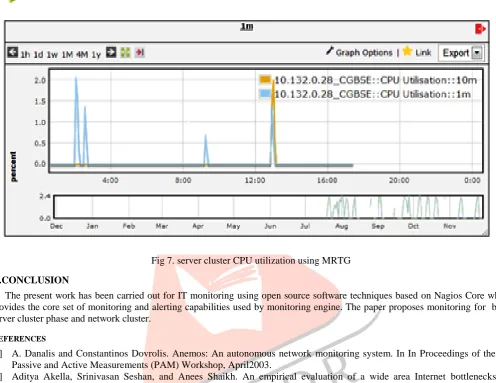The width and height of the screenshot is (496, 383).
Task: Click the blue 1m legend swatch
Action: point(265,94)
